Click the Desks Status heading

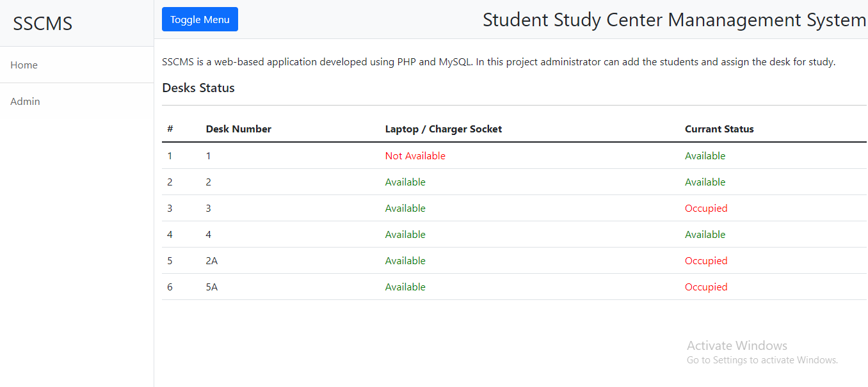tap(198, 88)
